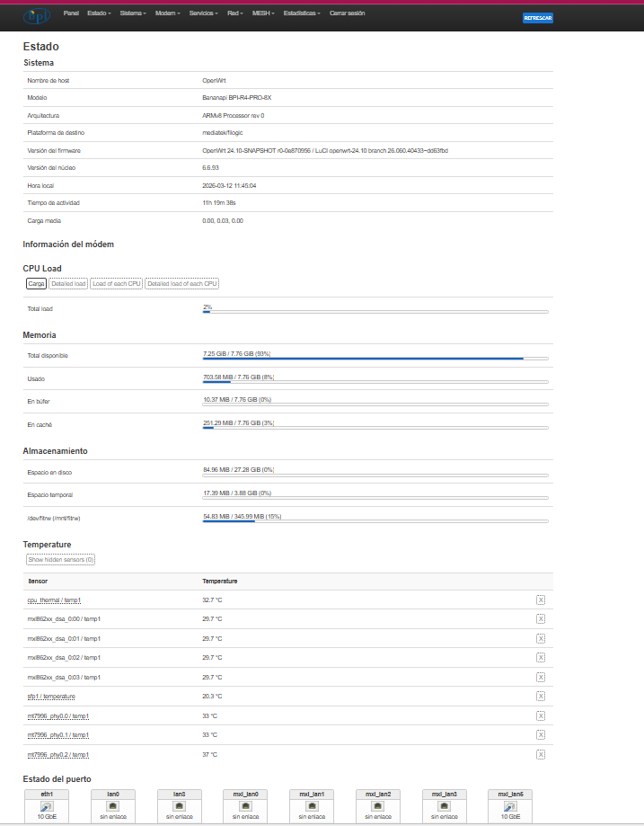Open the Servicios dropdown menu
The width and height of the screenshot is (644, 826).
tap(205, 13)
